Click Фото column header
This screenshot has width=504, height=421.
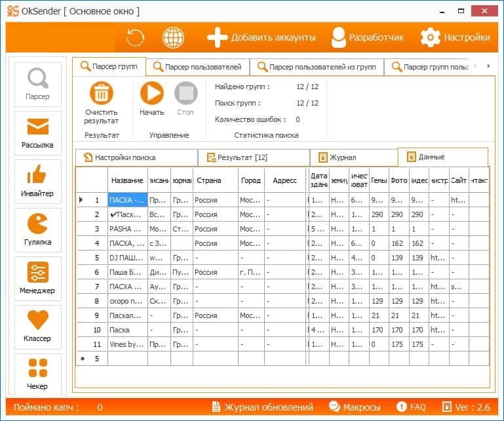point(399,180)
